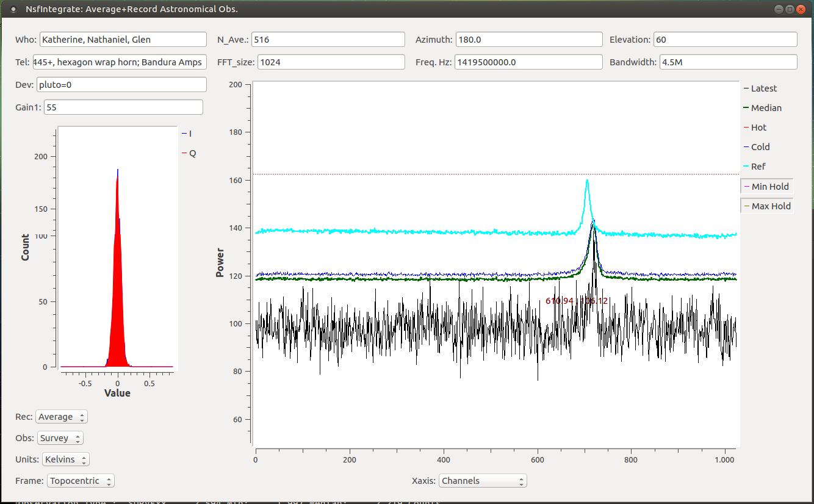This screenshot has height=504, width=814.
Task: Open the Rec dropdown set to Average
Action: pyautogui.click(x=62, y=417)
